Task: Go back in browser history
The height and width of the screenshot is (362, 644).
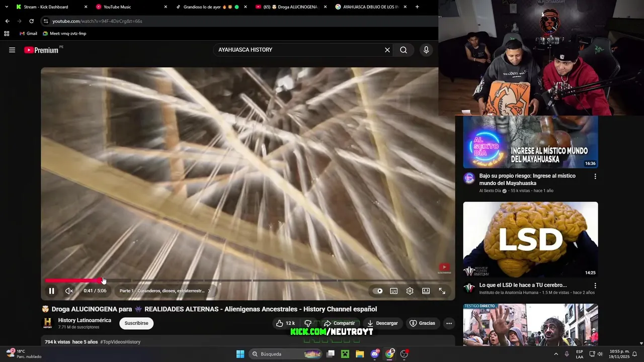Action: (x=7, y=21)
